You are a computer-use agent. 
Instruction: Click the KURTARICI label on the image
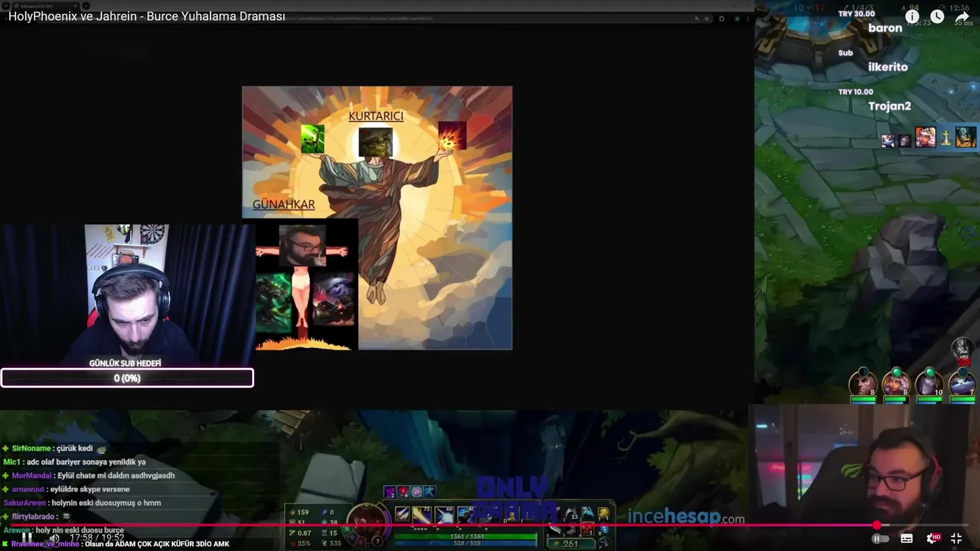click(376, 116)
